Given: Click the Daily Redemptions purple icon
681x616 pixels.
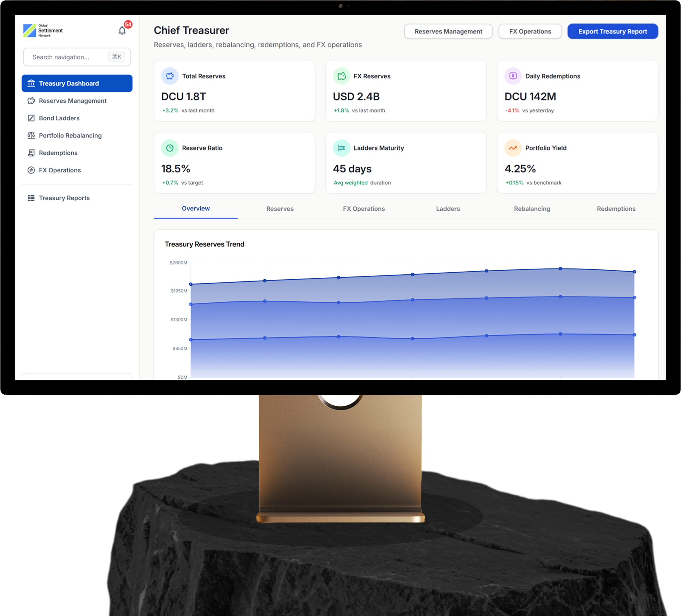Looking at the screenshot, I should coord(513,76).
